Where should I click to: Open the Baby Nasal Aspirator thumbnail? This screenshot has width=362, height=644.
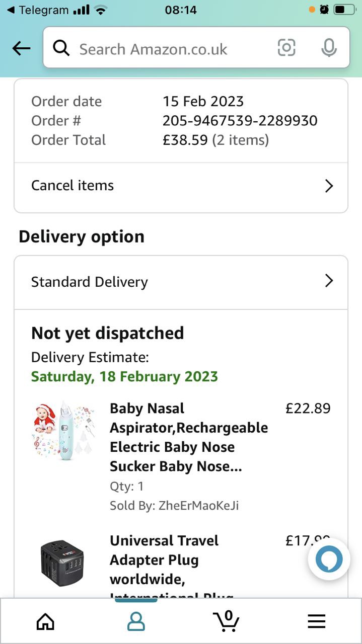tap(63, 431)
